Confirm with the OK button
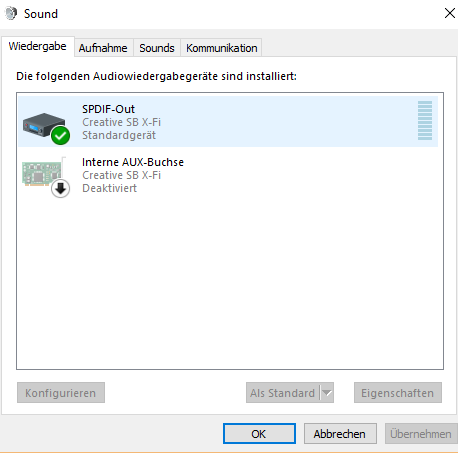The image size is (458, 453). [259, 434]
